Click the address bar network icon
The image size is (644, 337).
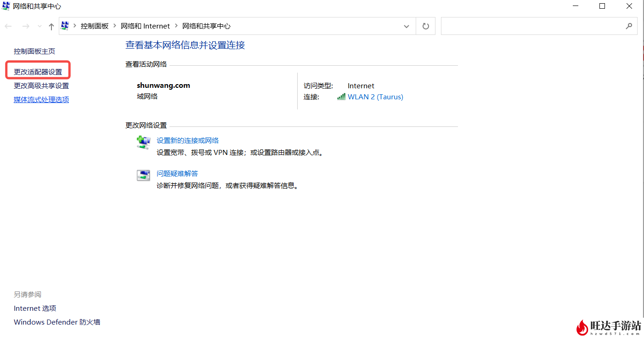(x=65, y=26)
